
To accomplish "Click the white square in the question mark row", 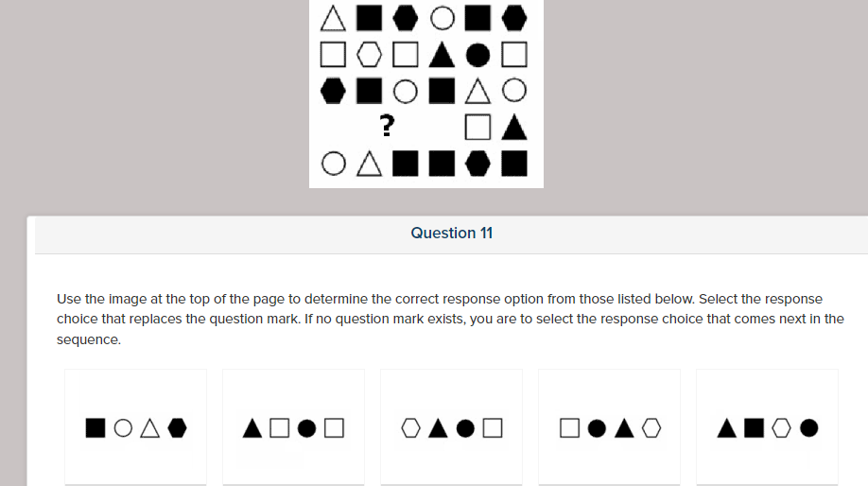I will tap(477, 128).
